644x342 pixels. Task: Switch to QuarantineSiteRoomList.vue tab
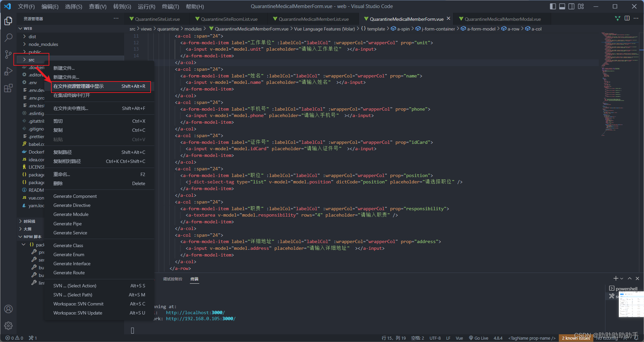tap(229, 19)
